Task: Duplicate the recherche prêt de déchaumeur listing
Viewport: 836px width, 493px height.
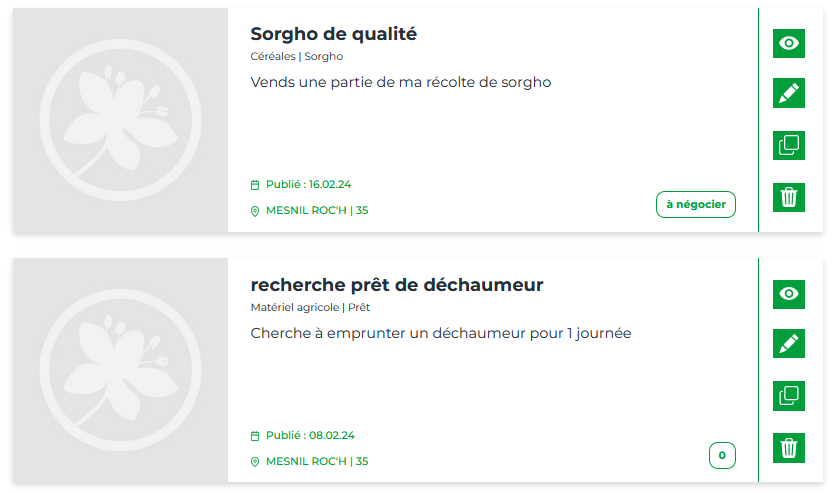Action: [789, 395]
